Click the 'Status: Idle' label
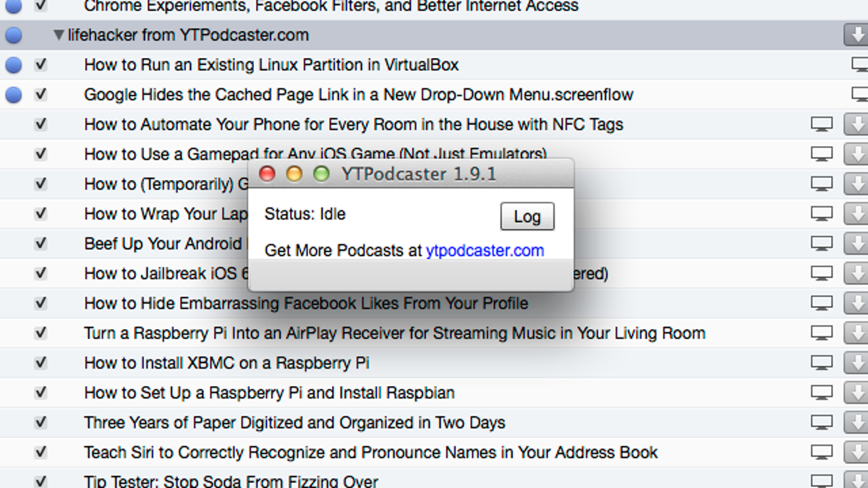Screen dimensions: 868x488 pyautogui.click(x=305, y=214)
